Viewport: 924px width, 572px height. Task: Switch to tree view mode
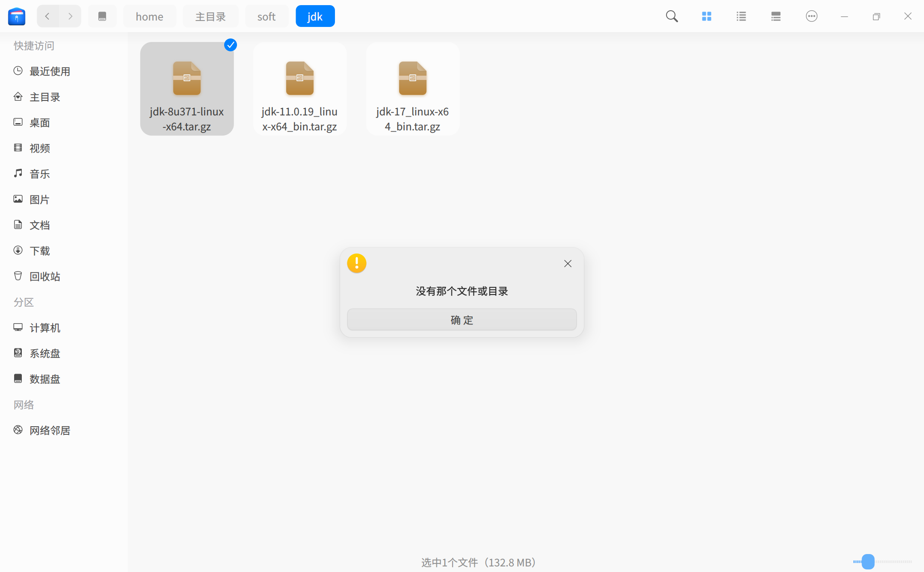point(776,16)
